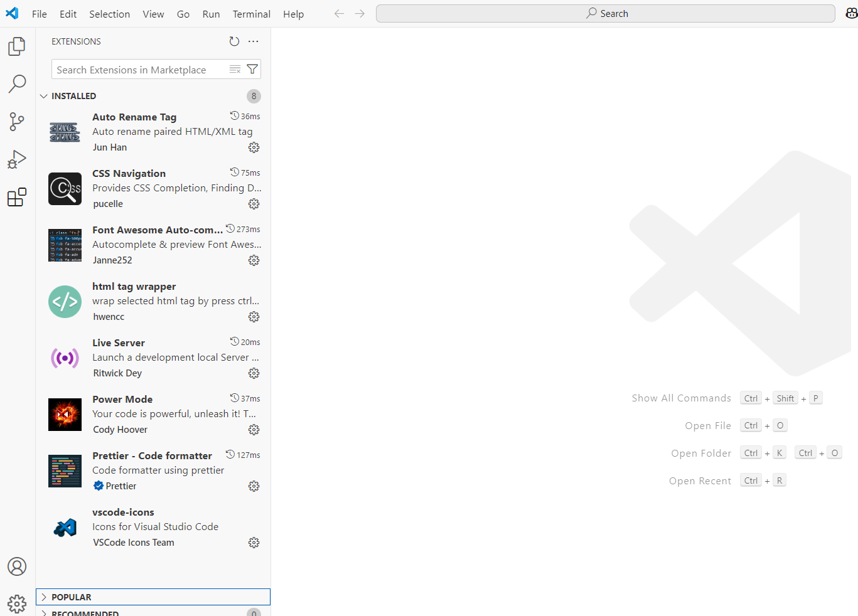The height and width of the screenshot is (616, 858).
Task: Open Extensions views and more actions menu
Action: [x=253, y=41]
